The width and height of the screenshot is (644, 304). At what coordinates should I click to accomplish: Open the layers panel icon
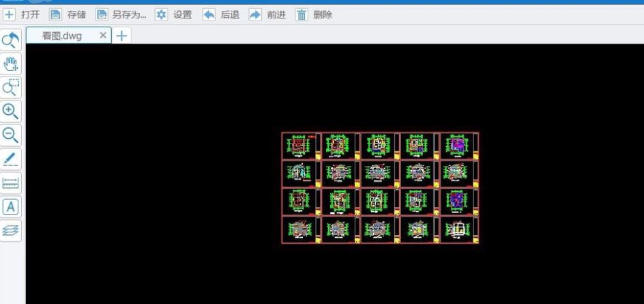[x=11, y=230]
